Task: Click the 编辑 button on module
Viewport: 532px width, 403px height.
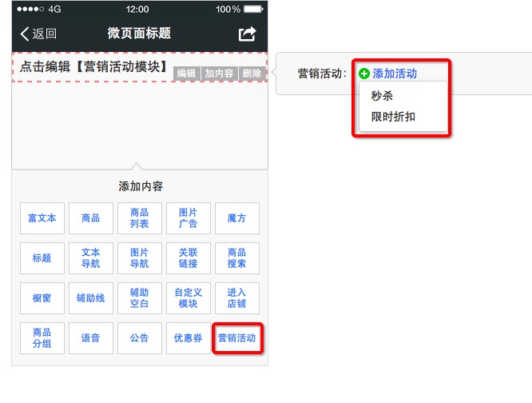Action: (186, 74)
